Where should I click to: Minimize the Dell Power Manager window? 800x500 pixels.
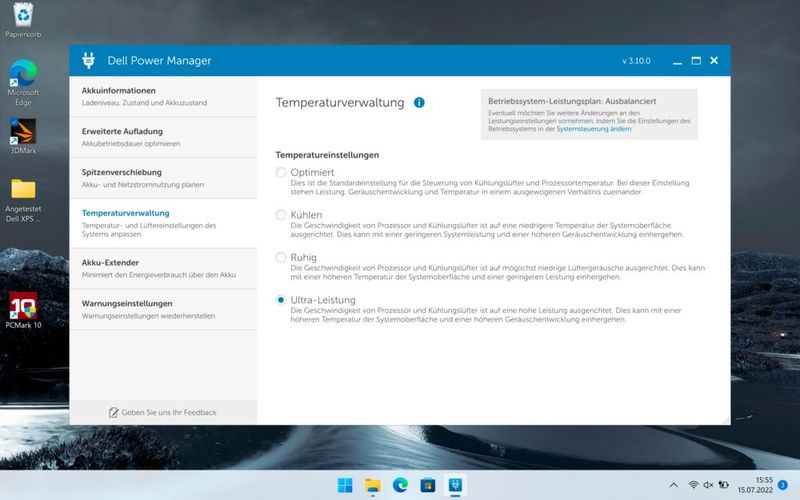point(677,61)
